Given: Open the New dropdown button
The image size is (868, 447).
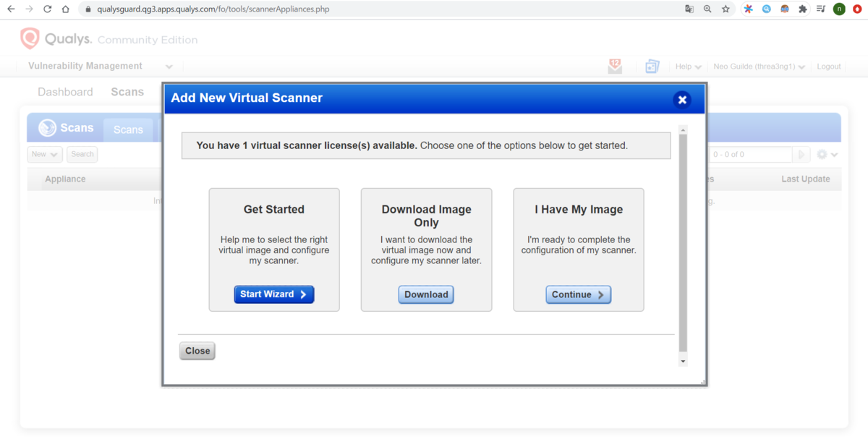Looking at the screenshot, I should coord(45,154).
